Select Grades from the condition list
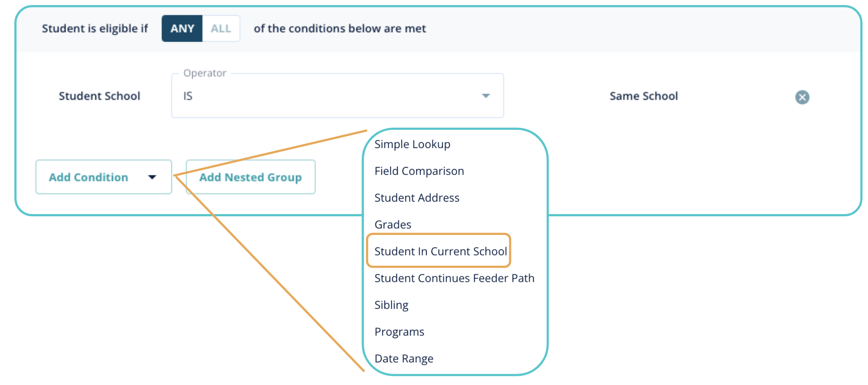The height and width of the screenshot is (385, 868). coord(393,224)
